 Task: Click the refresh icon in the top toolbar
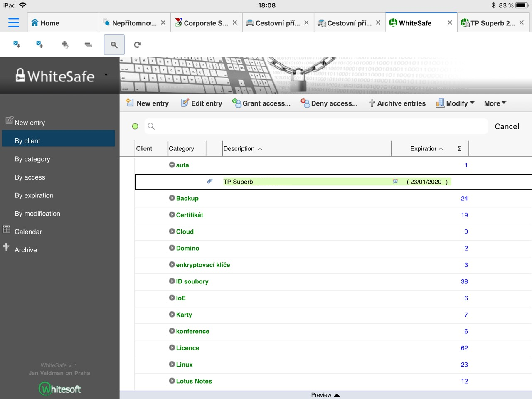click(x=137, y=44)
